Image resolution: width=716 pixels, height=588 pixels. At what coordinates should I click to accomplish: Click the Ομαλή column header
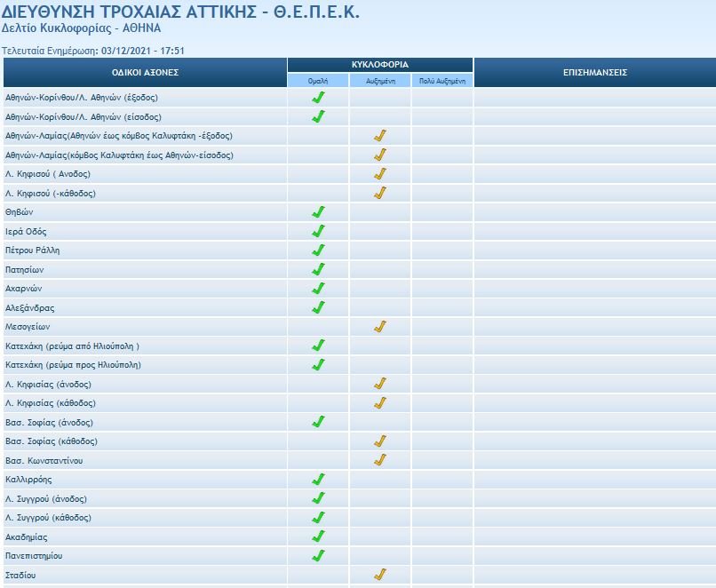[318, 81]
